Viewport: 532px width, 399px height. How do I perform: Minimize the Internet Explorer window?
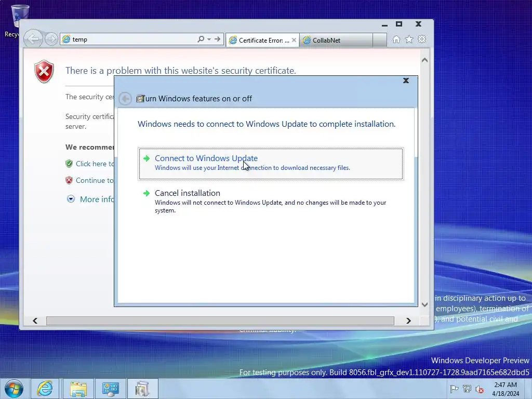(384, 24)
